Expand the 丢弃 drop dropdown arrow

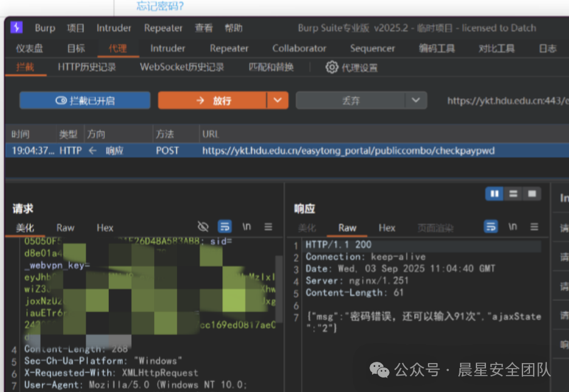[x=415, y=101]
